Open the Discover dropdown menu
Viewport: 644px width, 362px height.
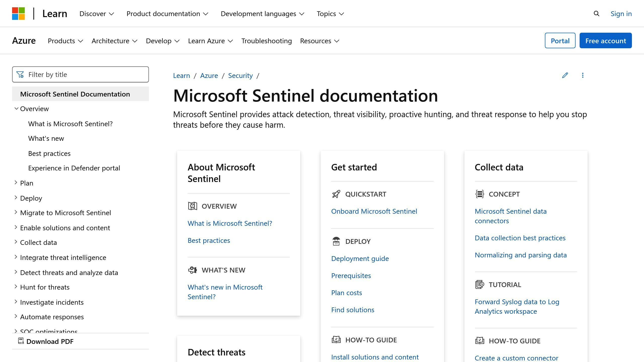click(97, 14)
